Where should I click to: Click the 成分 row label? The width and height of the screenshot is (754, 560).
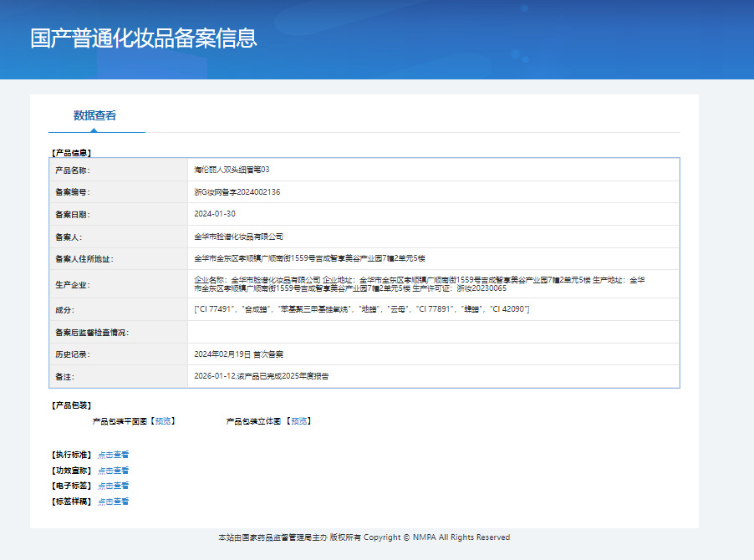click(x=65, y=310)
